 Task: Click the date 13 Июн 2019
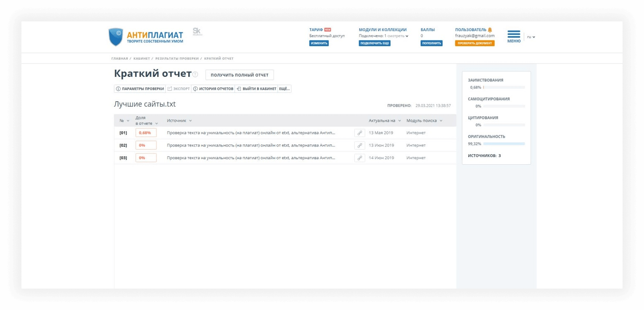pyautogui.click(x=381, y=145)
